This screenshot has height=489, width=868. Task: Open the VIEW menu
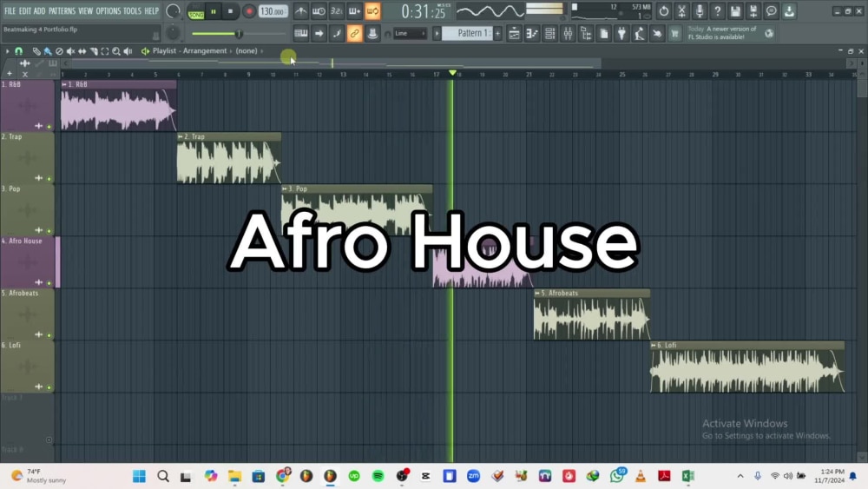(x=85, y=11)
